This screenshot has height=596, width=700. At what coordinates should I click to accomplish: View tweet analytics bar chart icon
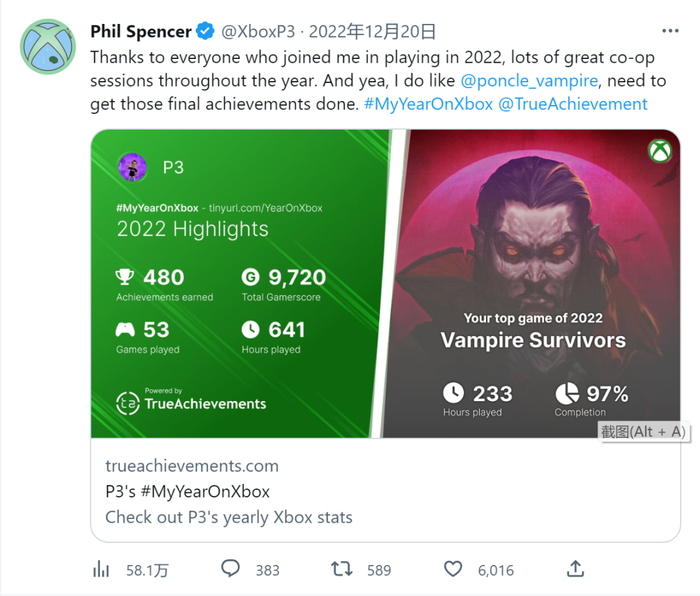(101, 569)
